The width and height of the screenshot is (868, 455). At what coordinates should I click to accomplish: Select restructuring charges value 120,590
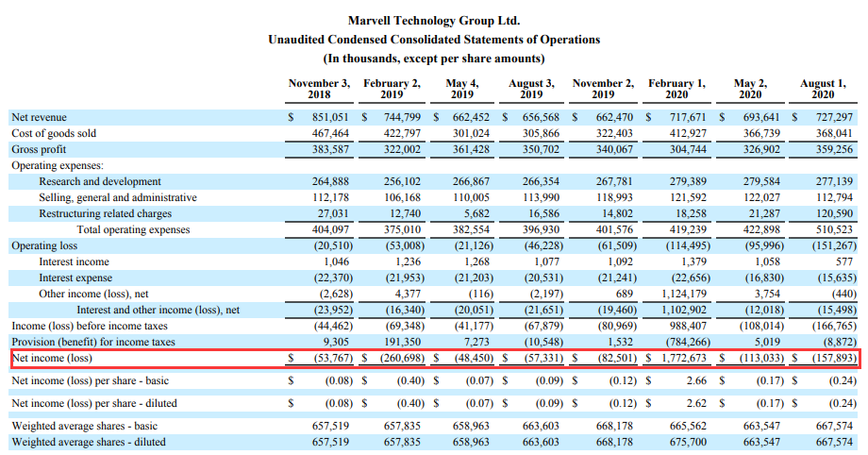coord(834,214)
